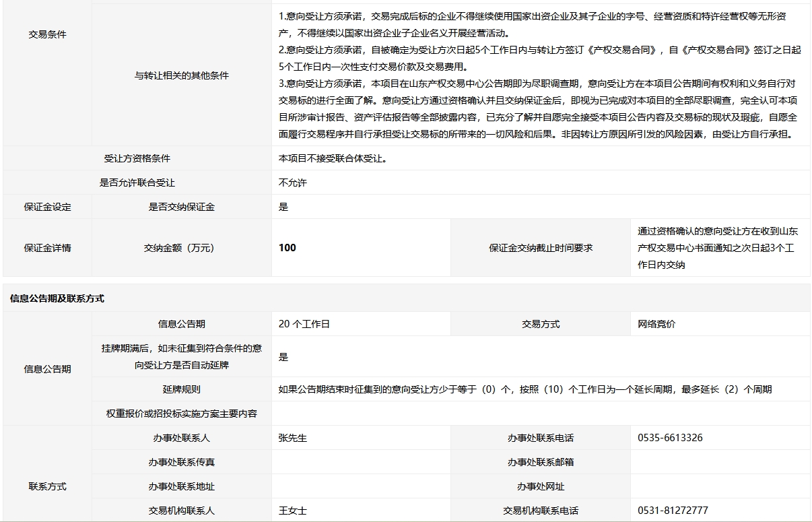Select the '办事处联系电话' label
The height and width of the screenshot is (522, 812).
click(541, 438)
